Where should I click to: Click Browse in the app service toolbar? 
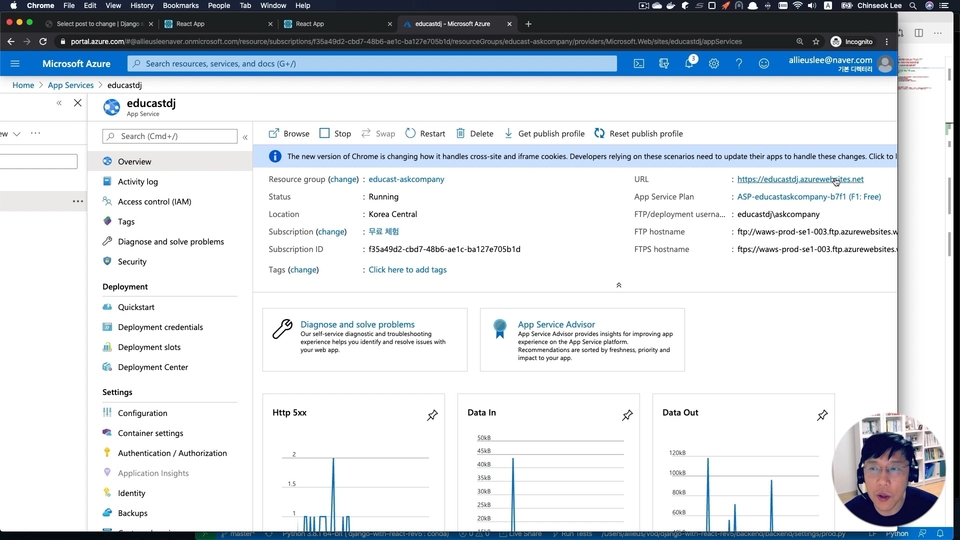[x=289, y=133]
